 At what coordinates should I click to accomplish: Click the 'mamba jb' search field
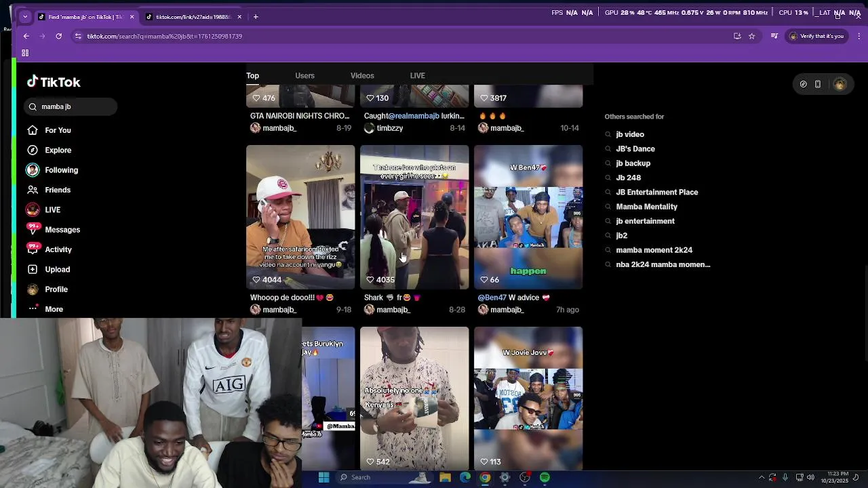coord(71,106)
